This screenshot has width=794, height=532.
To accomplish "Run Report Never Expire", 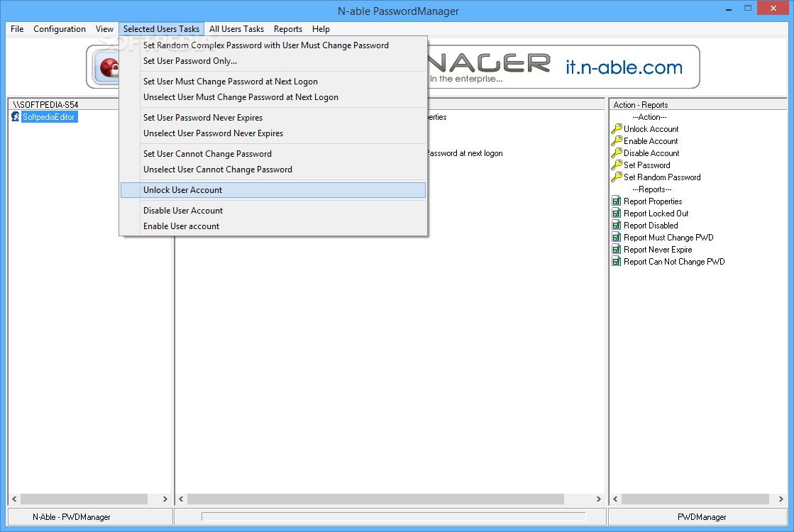I will point(658,250).
